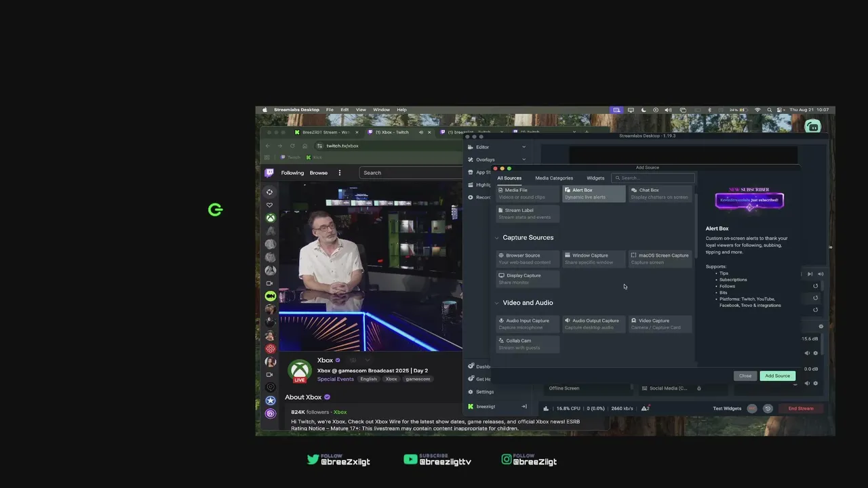Image resolution: width=868 pixels, height=488 pixels.
Task: Open the Apple menu
Action: tap(265, 110)
